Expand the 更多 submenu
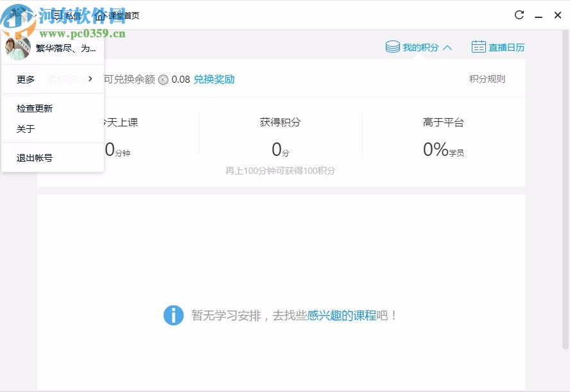This screenshot has height=392, width=570. click(24, 79)
